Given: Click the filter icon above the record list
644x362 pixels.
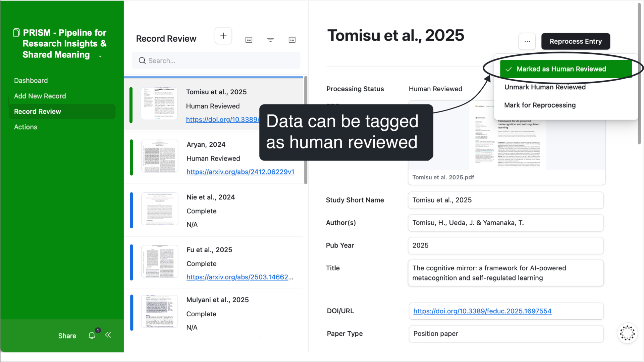Looking at the screenshot, I should click(x=270, y=40).
